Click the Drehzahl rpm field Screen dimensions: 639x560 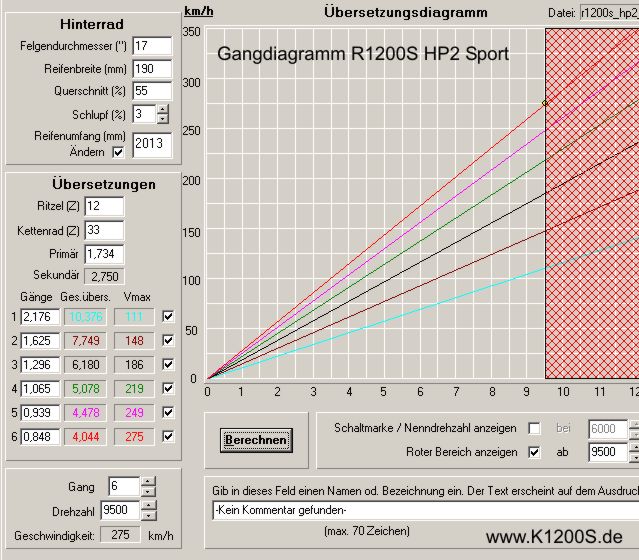[x=120, y=510]
